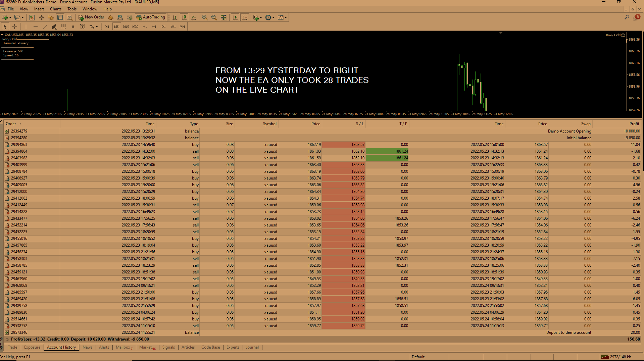Draw a horizontal line tool
This screenshot has width=644, height=361.
coord(35,27)
